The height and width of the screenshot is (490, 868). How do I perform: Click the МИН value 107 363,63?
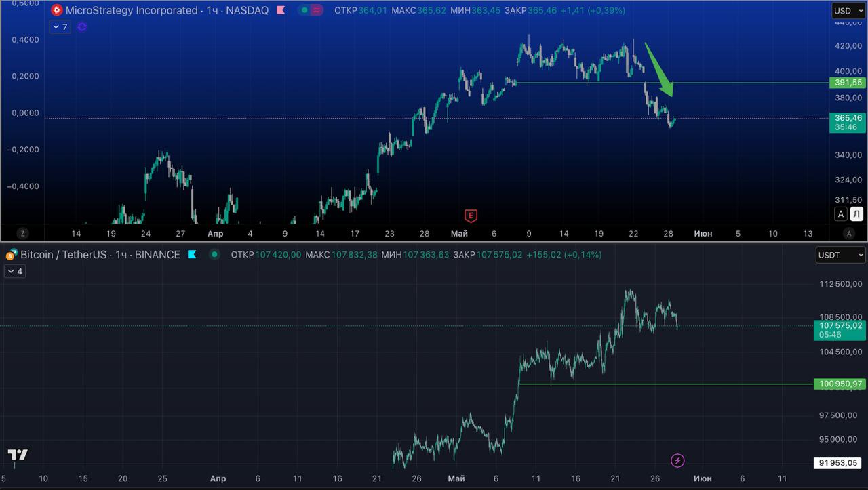click(x=426, y=255)
